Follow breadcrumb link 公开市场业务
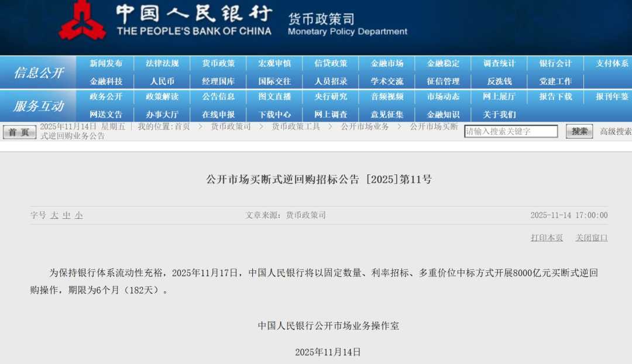The width and height of the screenshot is (632, 364). (x=365, y=126)
